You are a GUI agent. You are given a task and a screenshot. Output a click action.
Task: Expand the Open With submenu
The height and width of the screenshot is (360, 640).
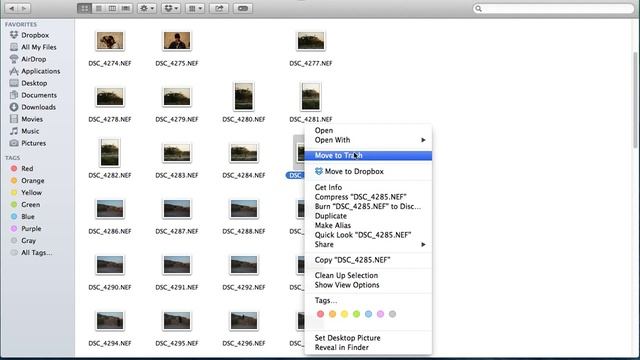coord(368,140)
